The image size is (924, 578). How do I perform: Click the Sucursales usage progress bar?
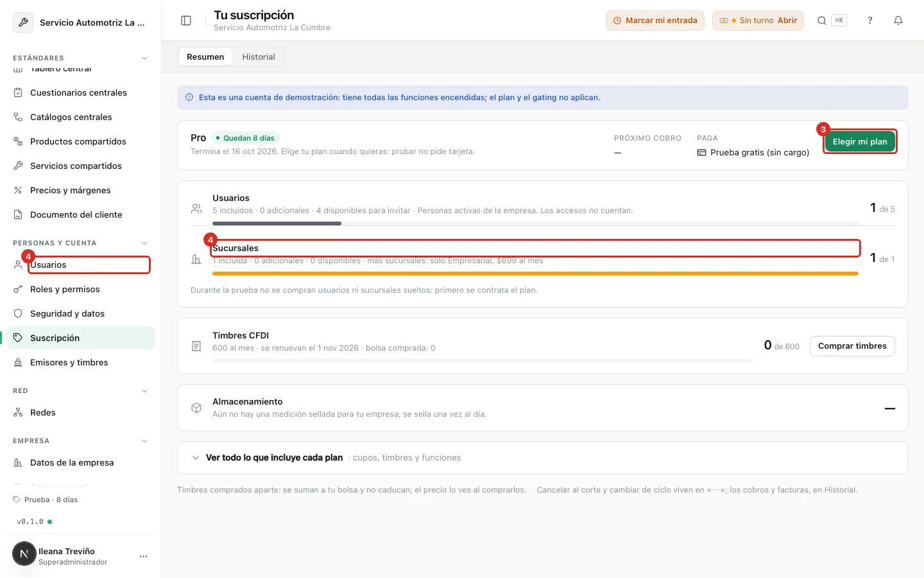(535, 274)
